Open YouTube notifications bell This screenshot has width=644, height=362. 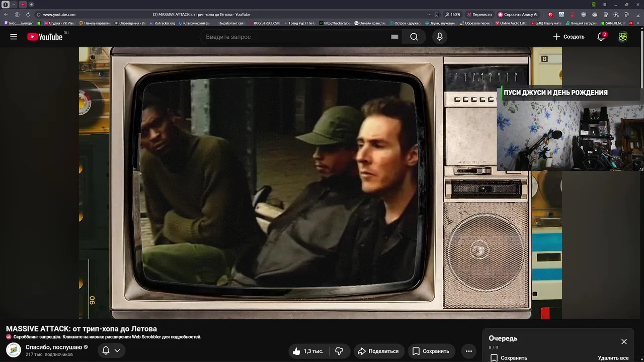(x=601, y=37)
